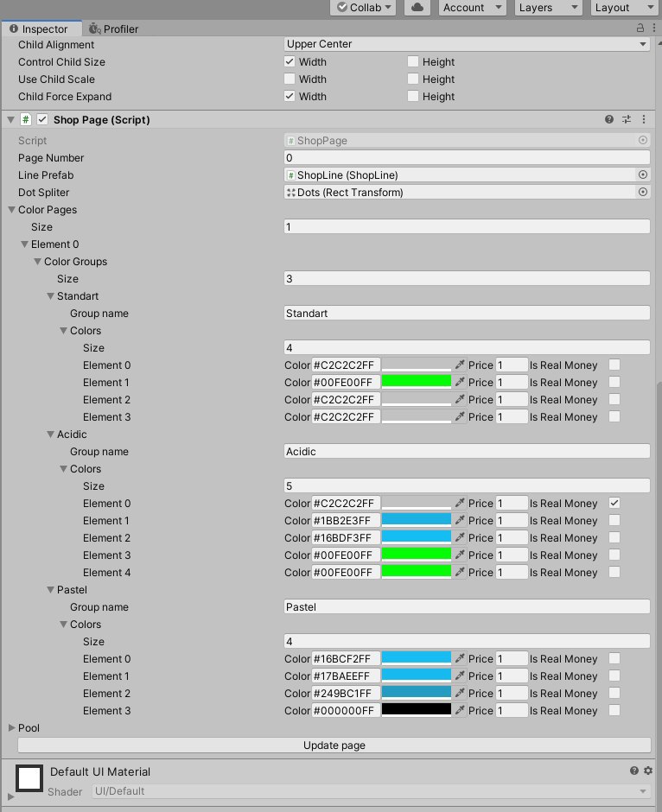Click the cloud services icon

click(x=417, y=7)
